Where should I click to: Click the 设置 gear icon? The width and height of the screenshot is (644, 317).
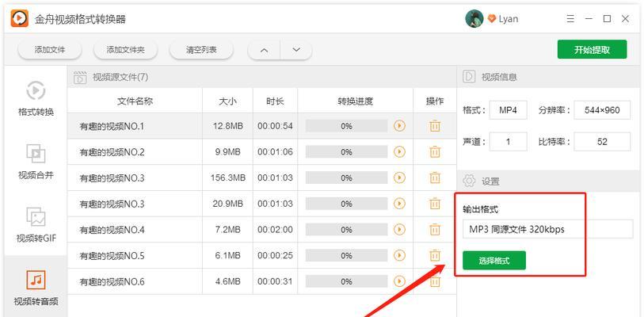(x=469, y=181)
